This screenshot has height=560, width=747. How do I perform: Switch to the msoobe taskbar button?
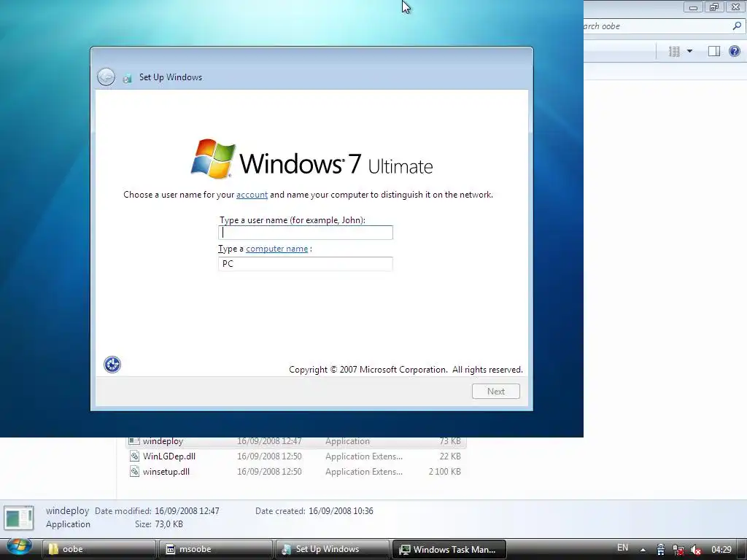[x=215, y=549]
